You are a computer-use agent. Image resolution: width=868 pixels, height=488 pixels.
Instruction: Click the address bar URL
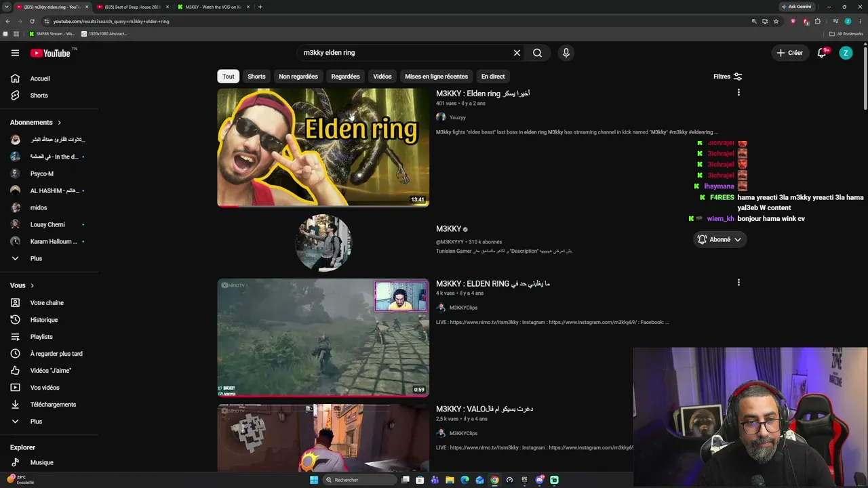(111, 21)
